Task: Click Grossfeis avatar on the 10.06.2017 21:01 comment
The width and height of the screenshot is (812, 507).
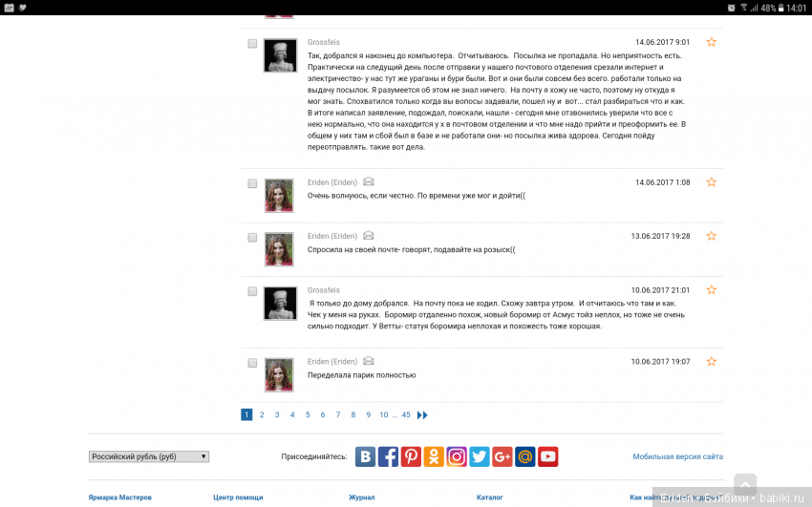Action: (280, 303)
